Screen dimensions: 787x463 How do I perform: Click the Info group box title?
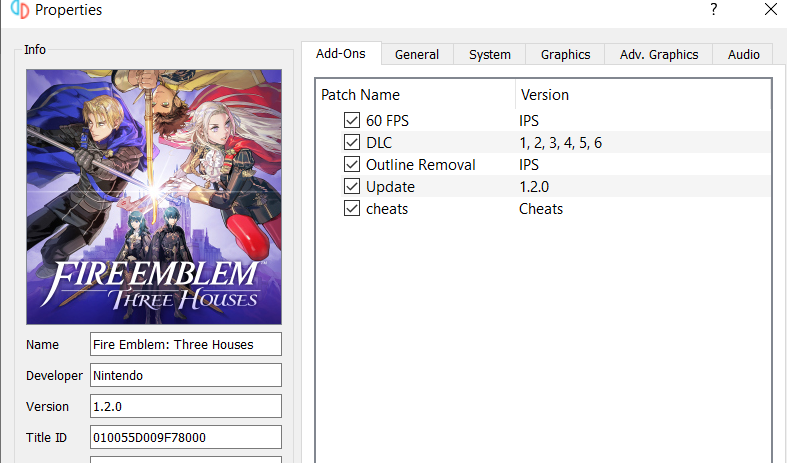pos(35,49)
